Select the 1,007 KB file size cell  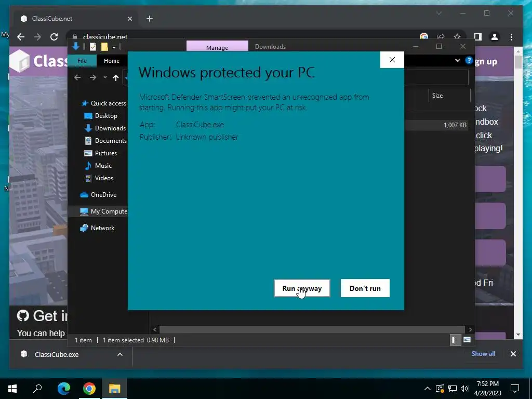click(455, 125)
